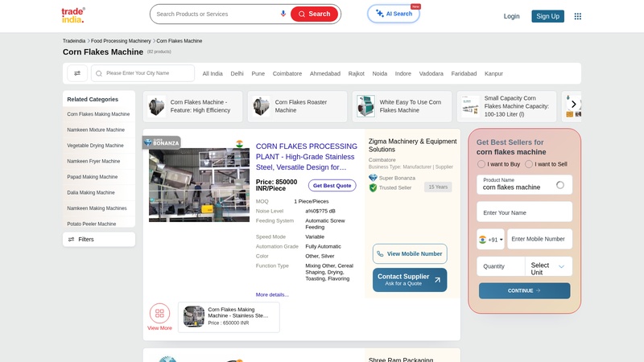644x362 pixels.
Task: Open Papad Making Machine category
Action: click(93, 177)
